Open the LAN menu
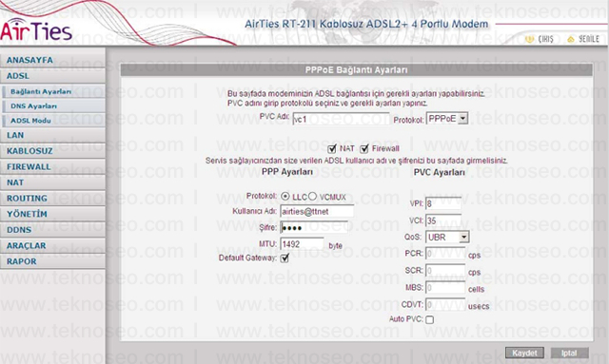 coord(52,136)
